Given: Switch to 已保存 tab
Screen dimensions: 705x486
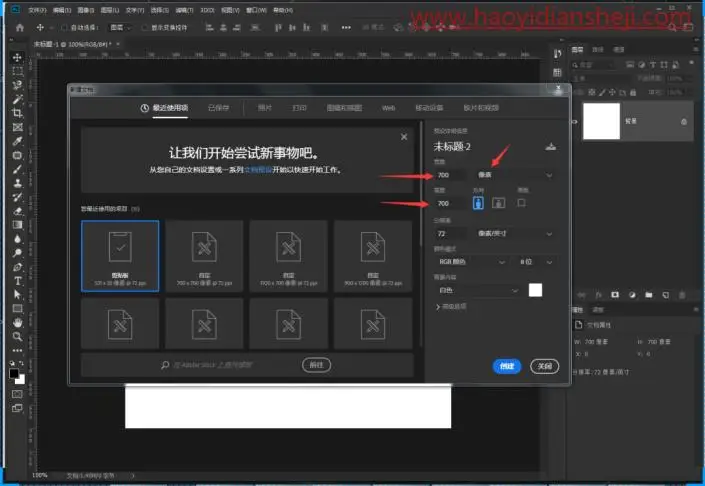Looking at the screenshot, I should (x=219, y=108).
